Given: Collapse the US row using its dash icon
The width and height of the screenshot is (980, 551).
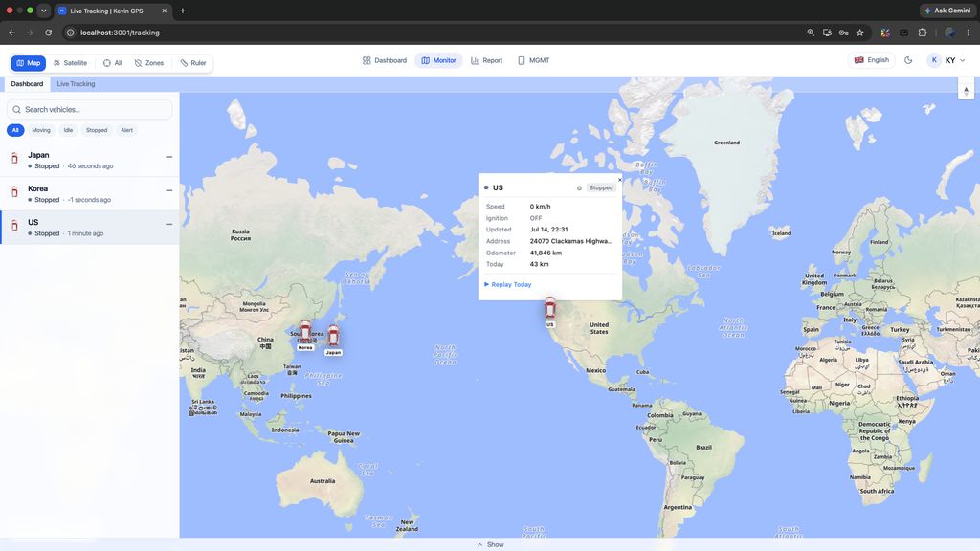Looking at the screenshot, I should pos(168,224).
